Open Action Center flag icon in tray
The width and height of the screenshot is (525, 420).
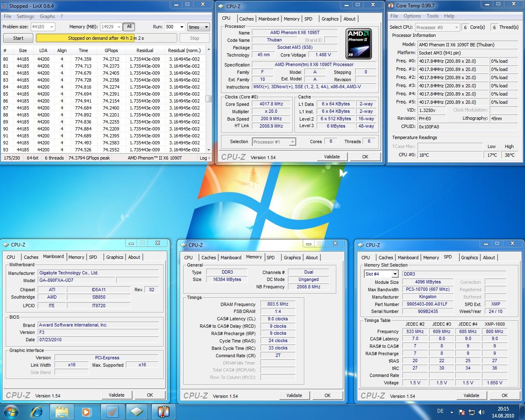[x=462, y=412]
